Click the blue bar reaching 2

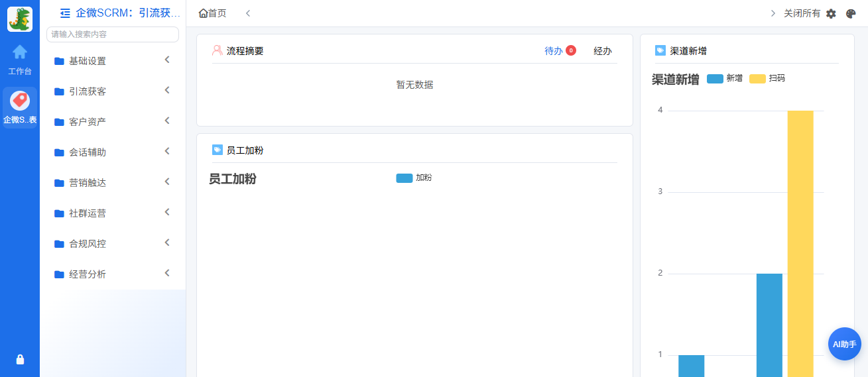click(769, 325)
